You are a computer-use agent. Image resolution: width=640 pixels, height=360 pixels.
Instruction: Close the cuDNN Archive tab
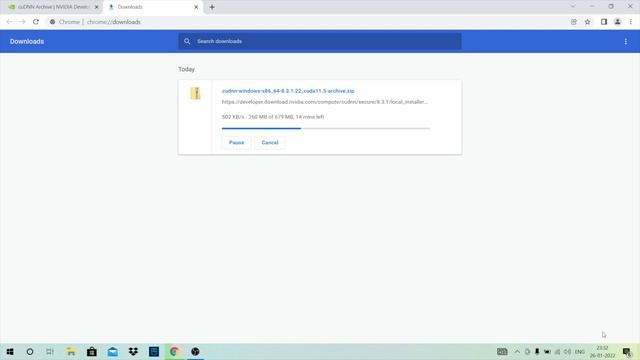point(97,7)
